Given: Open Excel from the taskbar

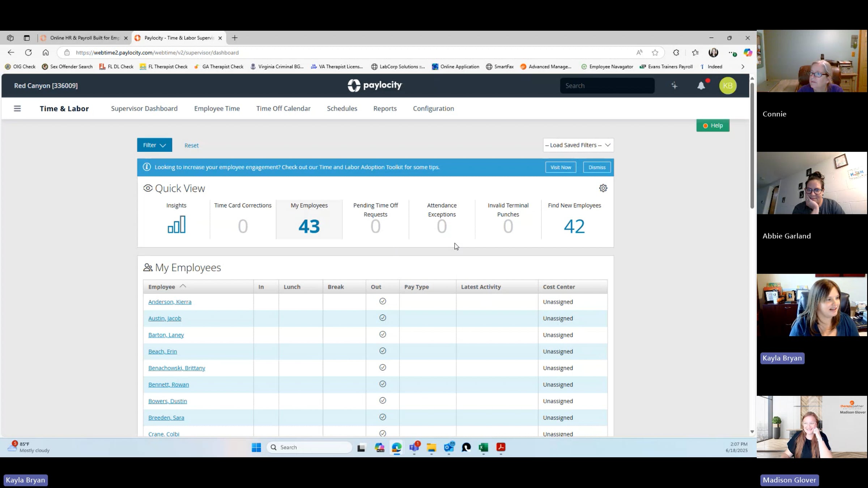Looking at the screenshot, I should [483, 447].
